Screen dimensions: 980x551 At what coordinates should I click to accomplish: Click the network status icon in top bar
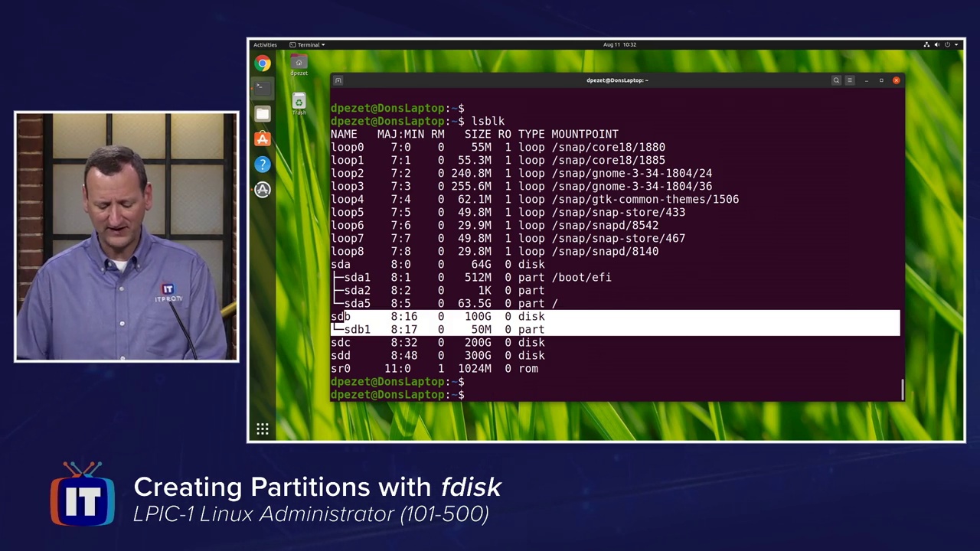[926, 44]
